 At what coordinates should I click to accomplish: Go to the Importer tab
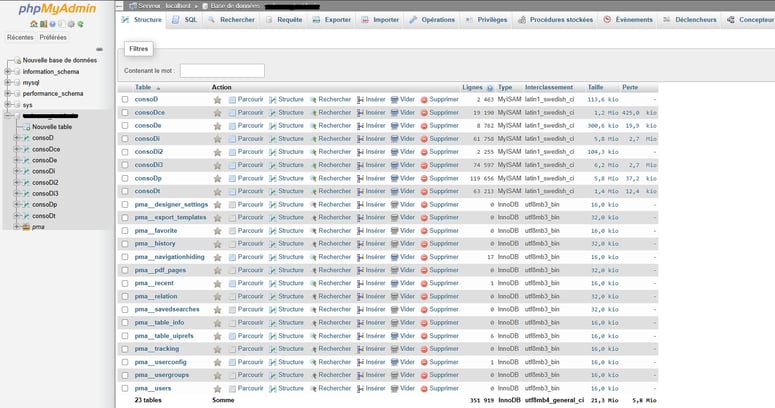pos(380,20)
